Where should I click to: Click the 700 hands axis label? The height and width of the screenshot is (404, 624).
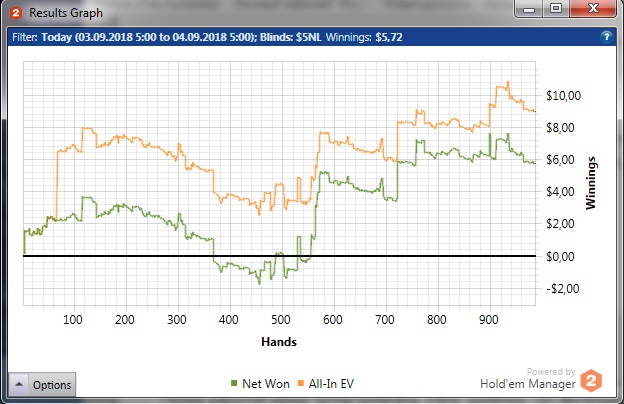pyautogui.click(x=385, y=320)
